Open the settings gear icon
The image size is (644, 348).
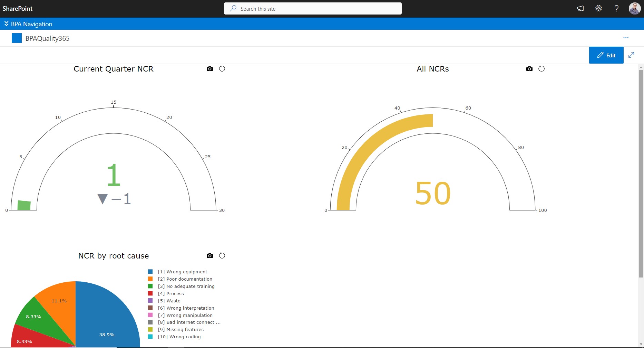pos(598,9)
